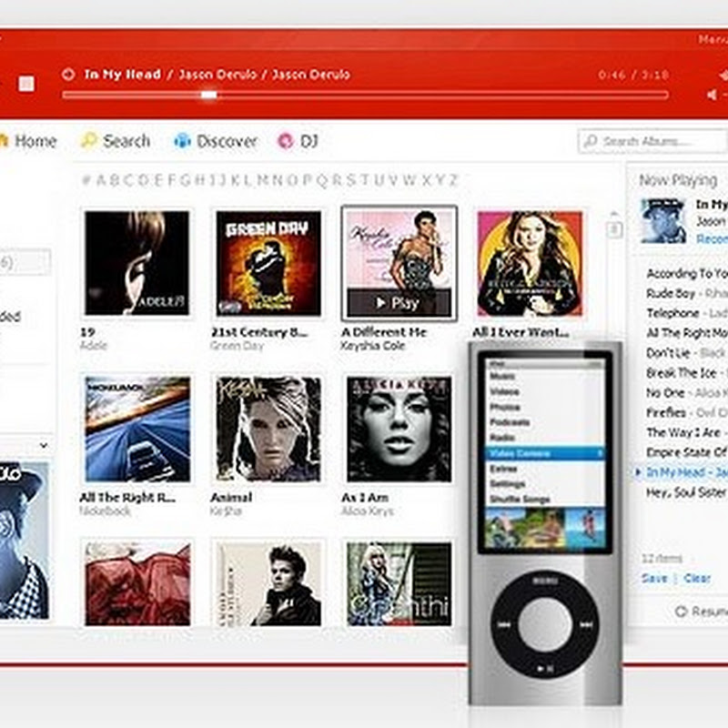This screenshot has width=728, height=728.
Task: Click the repeat icon before In My Head title
Action: (68, 75)
